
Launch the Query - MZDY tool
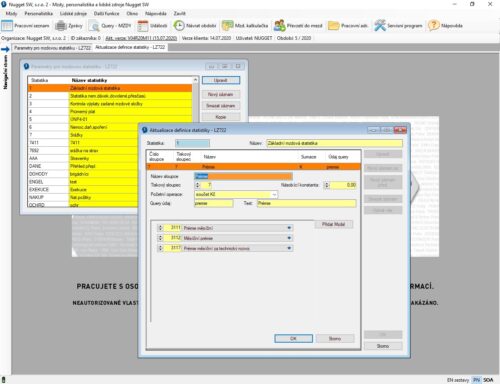coord(94,26)
